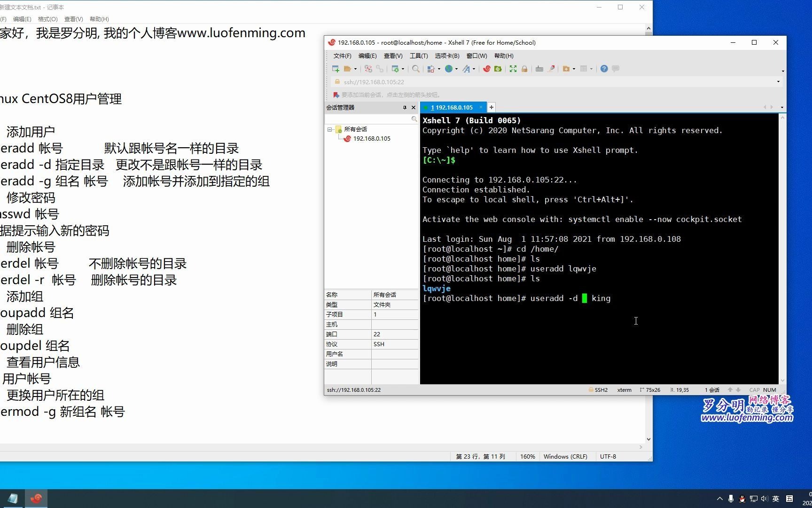Viewport: 812px width, 508px height.
Task: Click the Reconnect chain-link toolbar icon
Action: [380, 69]
